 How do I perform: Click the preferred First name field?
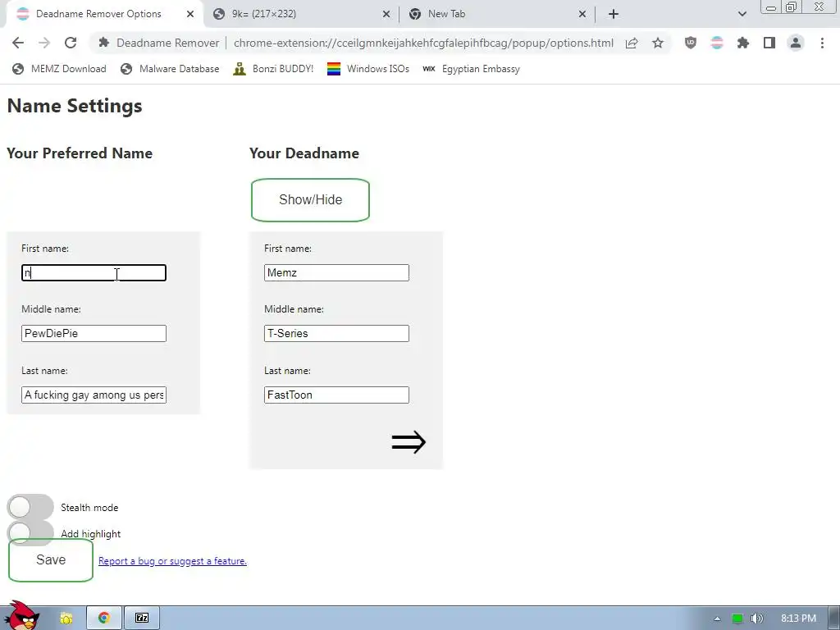coord(94,272)
